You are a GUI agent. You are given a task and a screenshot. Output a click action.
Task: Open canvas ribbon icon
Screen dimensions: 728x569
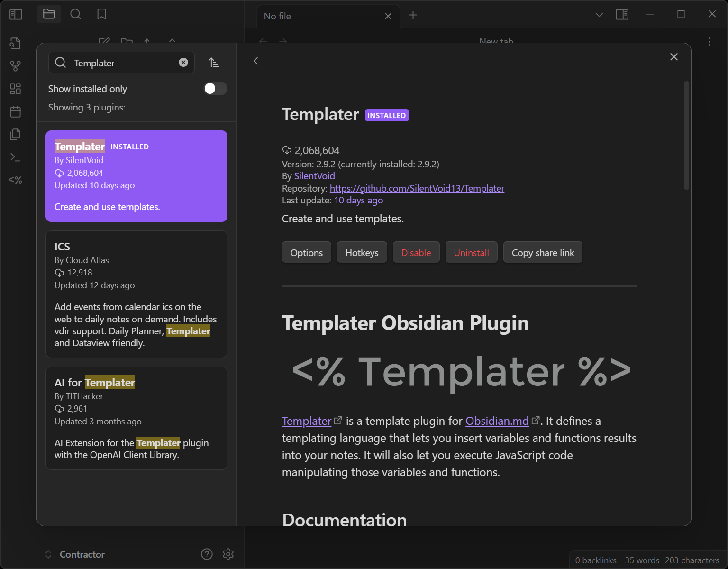coord(15,89)
